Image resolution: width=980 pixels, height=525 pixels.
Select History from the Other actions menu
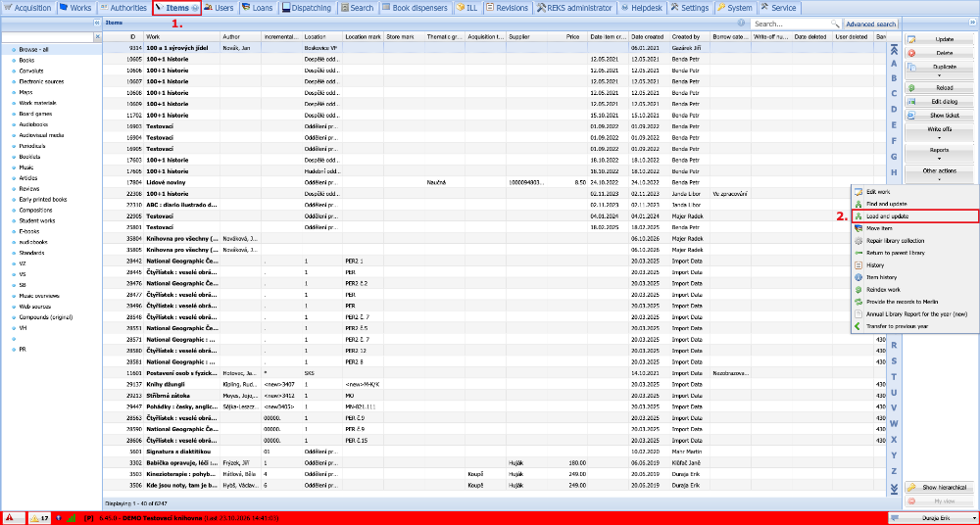[x=915, y=265]
